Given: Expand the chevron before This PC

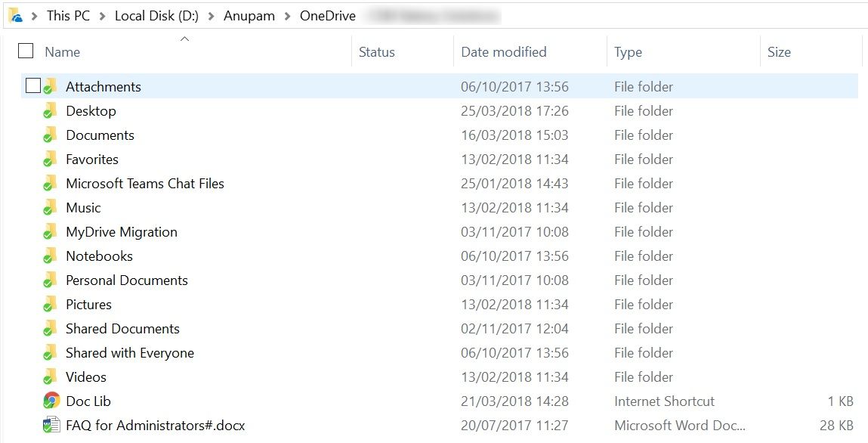Looking at the screenshot, I should coord(34,16).
